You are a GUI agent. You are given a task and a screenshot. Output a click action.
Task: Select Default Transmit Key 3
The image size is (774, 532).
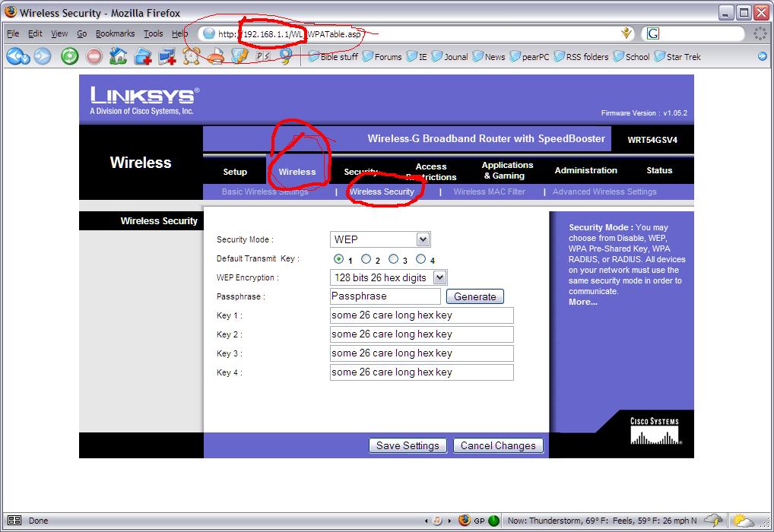pos(393,259)
